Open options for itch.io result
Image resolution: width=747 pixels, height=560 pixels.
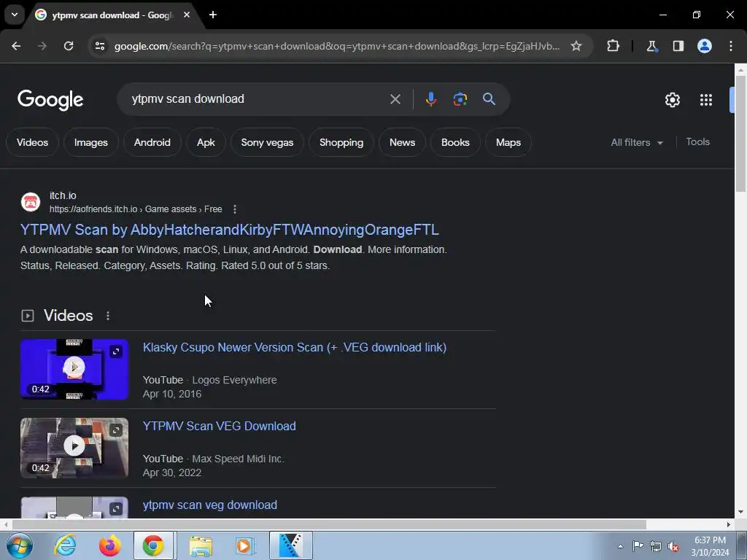[235, 209]
